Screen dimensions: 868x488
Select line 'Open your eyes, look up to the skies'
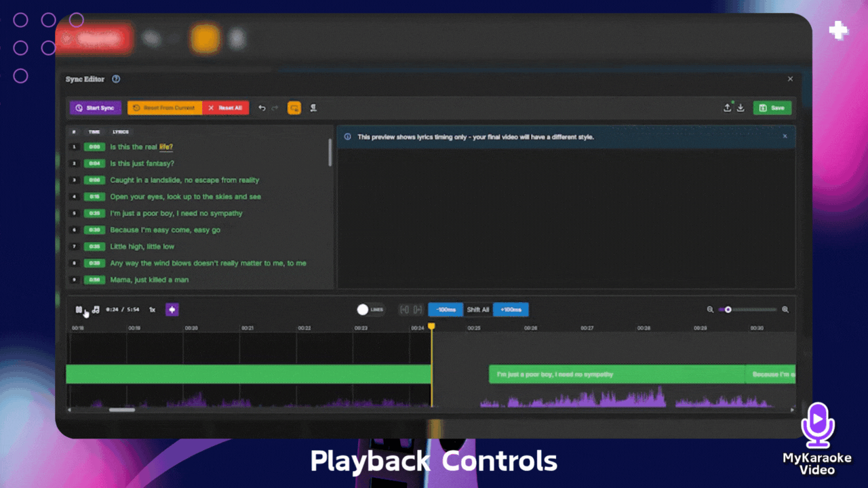[x=186, y=197]
